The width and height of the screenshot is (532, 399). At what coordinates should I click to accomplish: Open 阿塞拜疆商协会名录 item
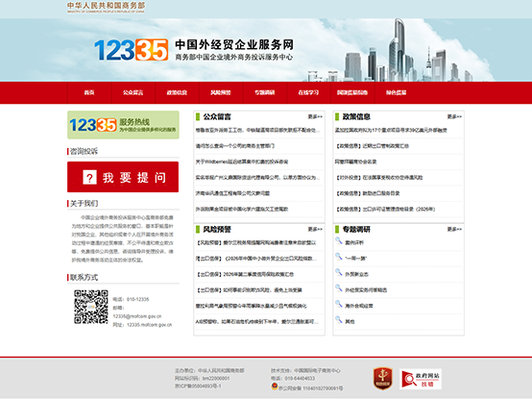pyautogui.click(x=355, y=162)
